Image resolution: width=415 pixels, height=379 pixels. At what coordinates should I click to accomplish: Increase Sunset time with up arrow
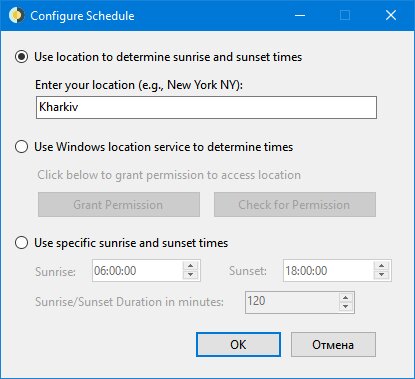click(381, 266)
